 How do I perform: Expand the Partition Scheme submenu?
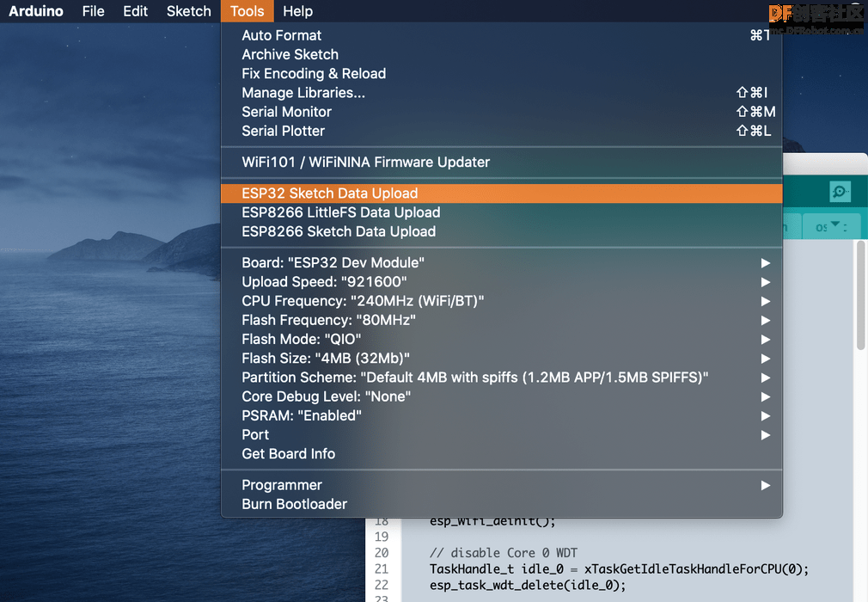coord(502,378)
